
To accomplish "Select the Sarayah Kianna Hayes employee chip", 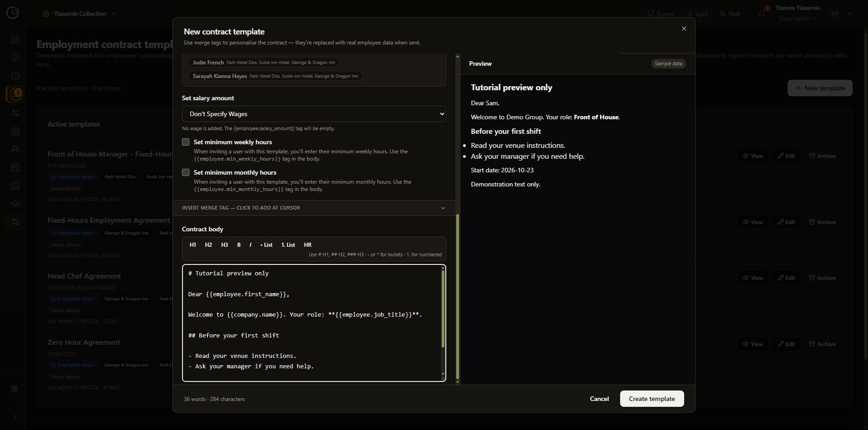I will 275,76.
